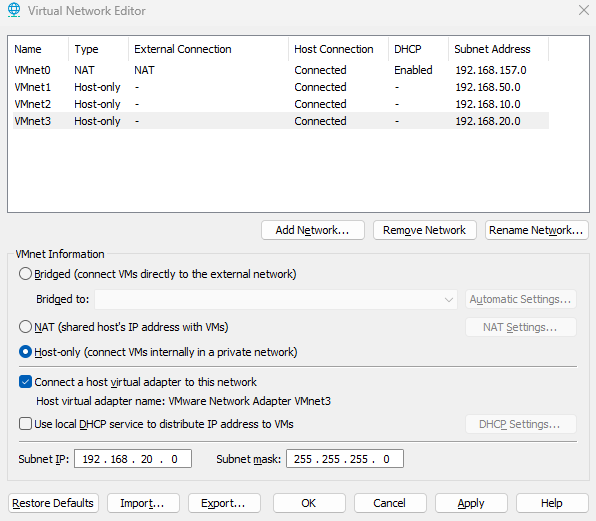
Task: Open the Bridged to dropdown
Action: point(276,299)
